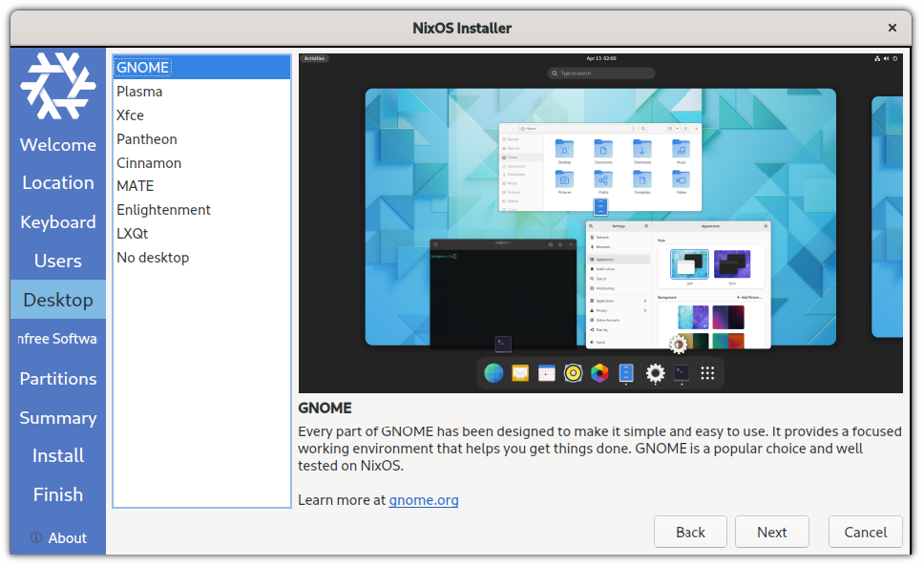The image size is (924, 566).
Task: Click the NixOS snowflake logo
Action: [57, 86]
